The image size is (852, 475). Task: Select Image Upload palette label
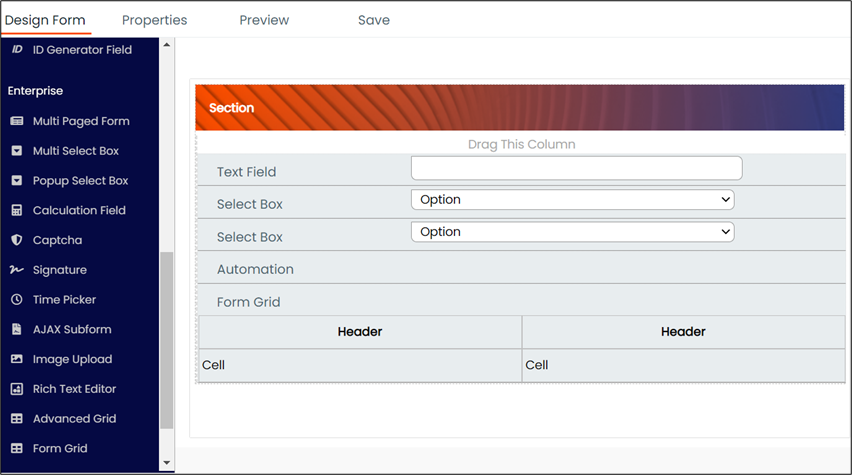coord(72,359)
